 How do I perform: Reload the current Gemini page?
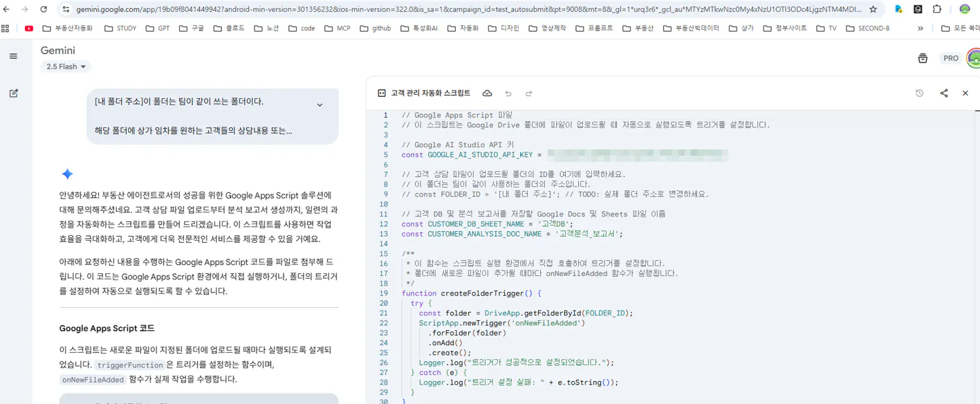click(44, 10)
